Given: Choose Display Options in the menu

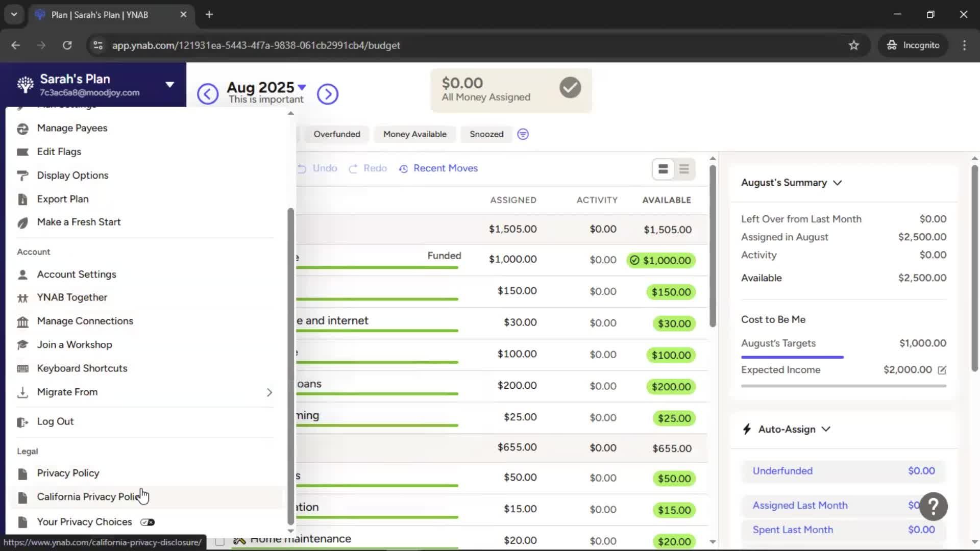Looking at the screenshot, I should [72, 176].
